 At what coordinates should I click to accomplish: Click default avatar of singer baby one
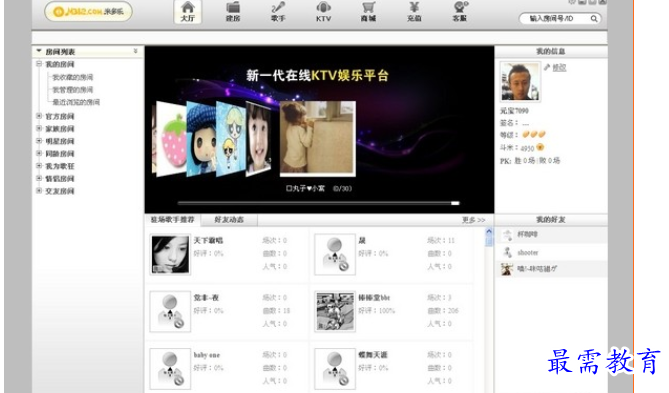pyautogui.click(x=170, y=369)
